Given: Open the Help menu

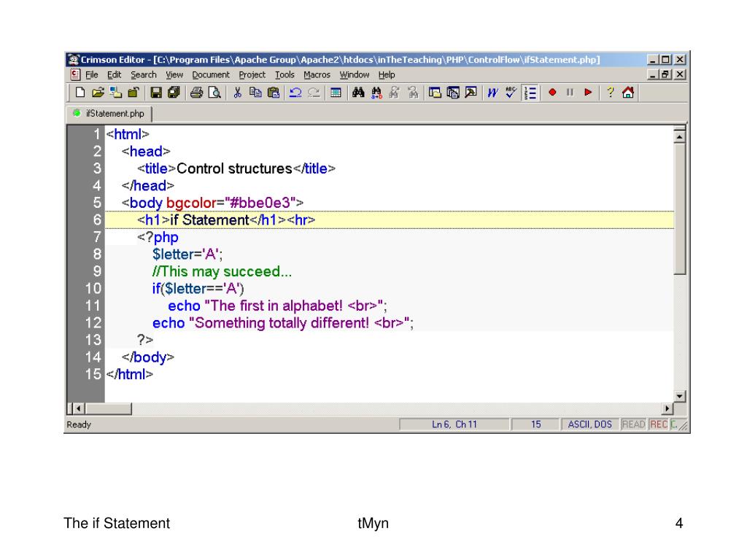Looking at the screenshot, I should click(387, 75).
